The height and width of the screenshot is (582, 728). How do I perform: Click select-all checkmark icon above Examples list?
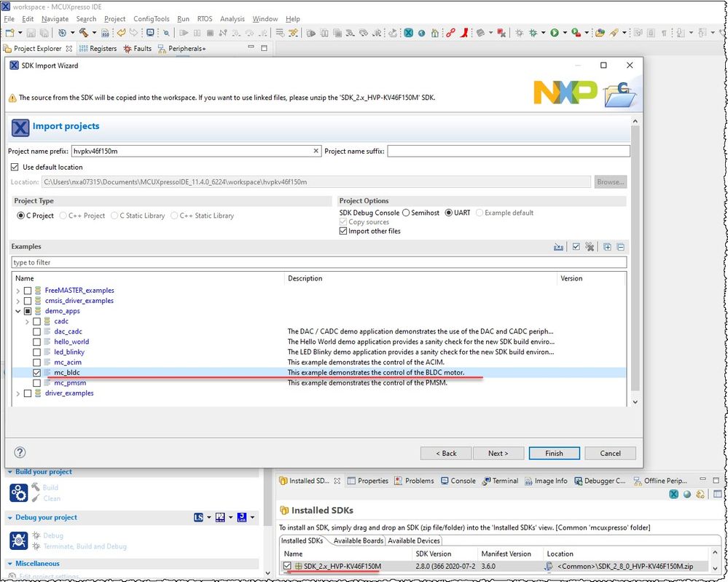coord(576,247)
